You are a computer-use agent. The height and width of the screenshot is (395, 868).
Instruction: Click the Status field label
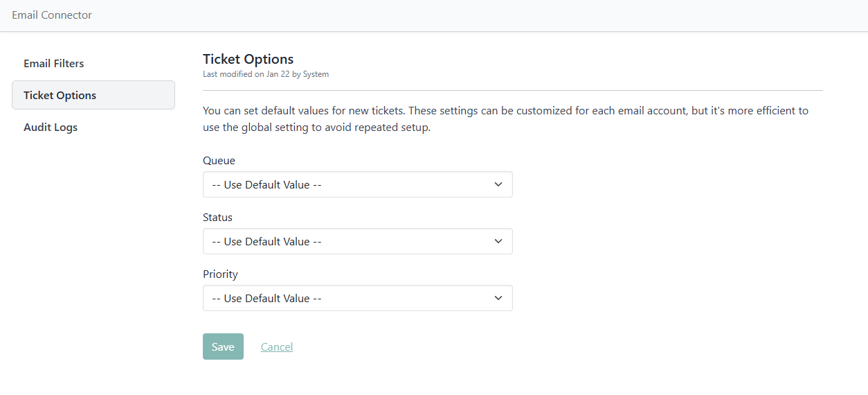(217, 217)
